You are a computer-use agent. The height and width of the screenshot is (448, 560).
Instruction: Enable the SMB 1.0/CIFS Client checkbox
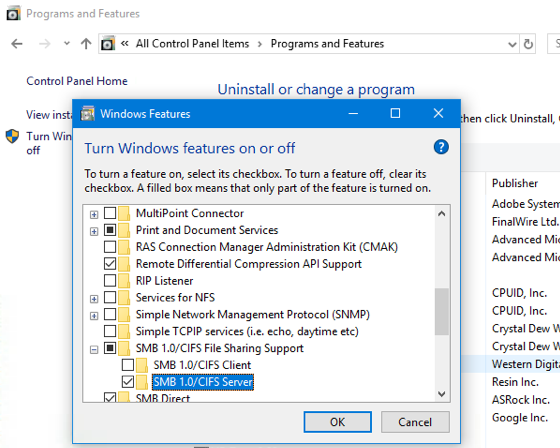(x=128, y=365)
